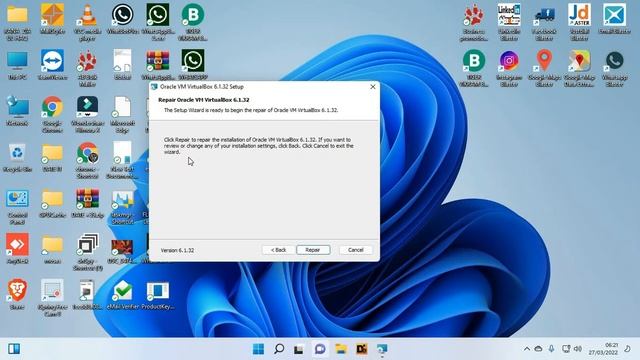
Task: Open the Widgets panel on taskbar
Action: point(14,349)
